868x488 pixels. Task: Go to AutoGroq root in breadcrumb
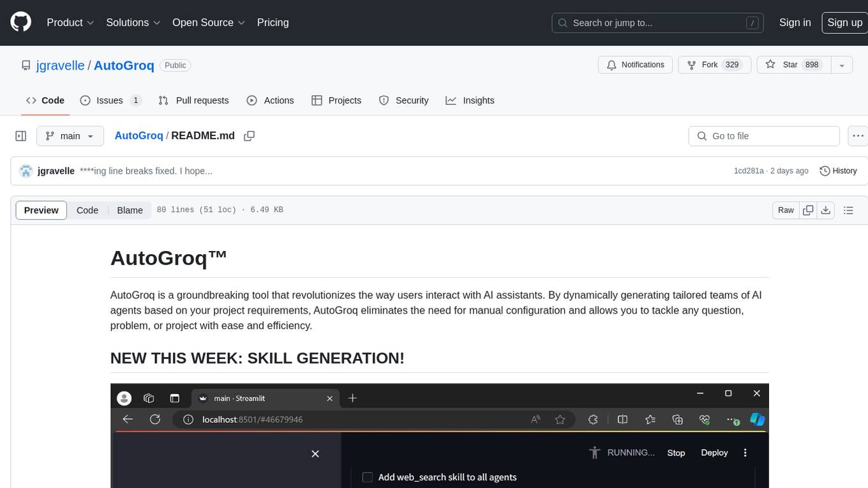[138, 135]
